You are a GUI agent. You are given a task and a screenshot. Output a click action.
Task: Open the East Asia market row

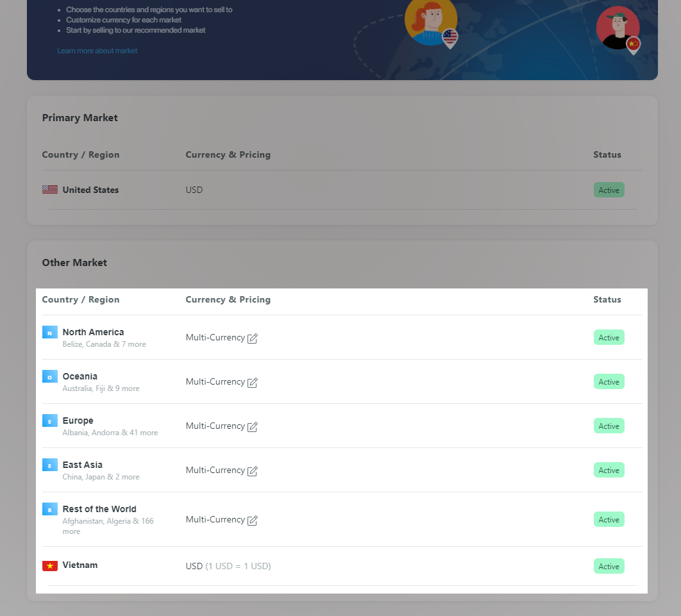(x=342, y=470)
